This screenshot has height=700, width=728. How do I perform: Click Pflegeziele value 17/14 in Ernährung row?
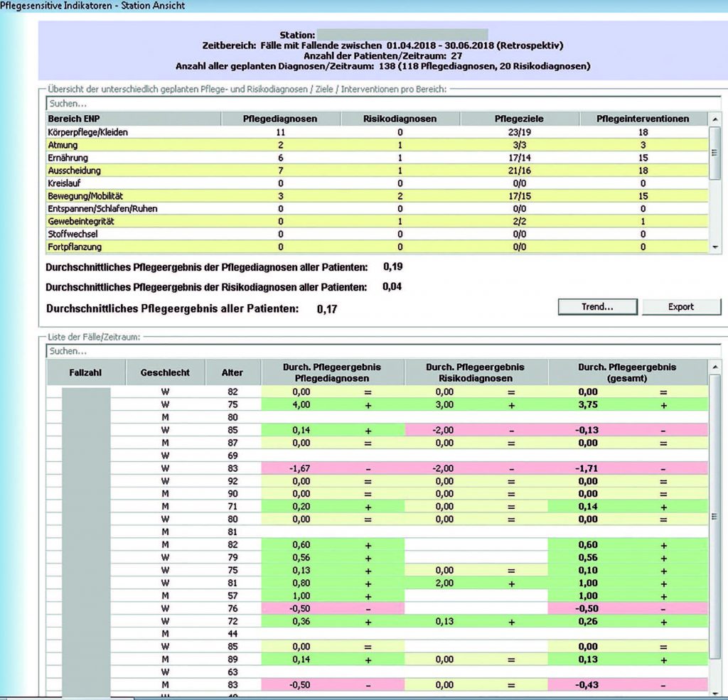[520, 158]
